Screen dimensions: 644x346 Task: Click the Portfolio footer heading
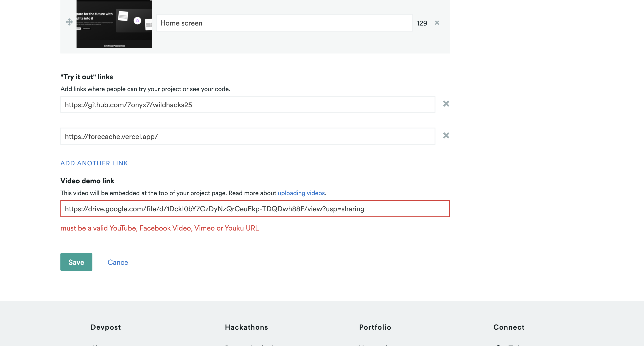coord(375,327)
